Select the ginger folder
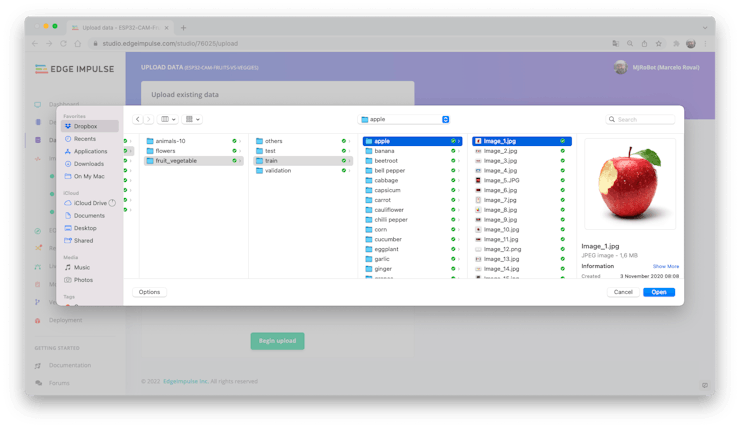The image size is (740, 428). click(x=412, y=269)
